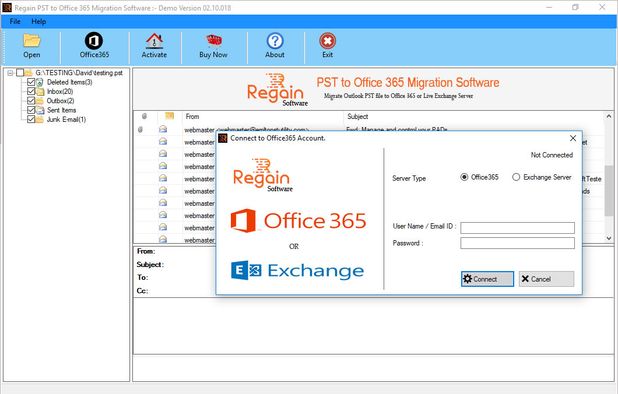Select the G:\TESTING\David\testing.pst root node
618x394 pixels.
pyautogui.click(x=79, y=73)
